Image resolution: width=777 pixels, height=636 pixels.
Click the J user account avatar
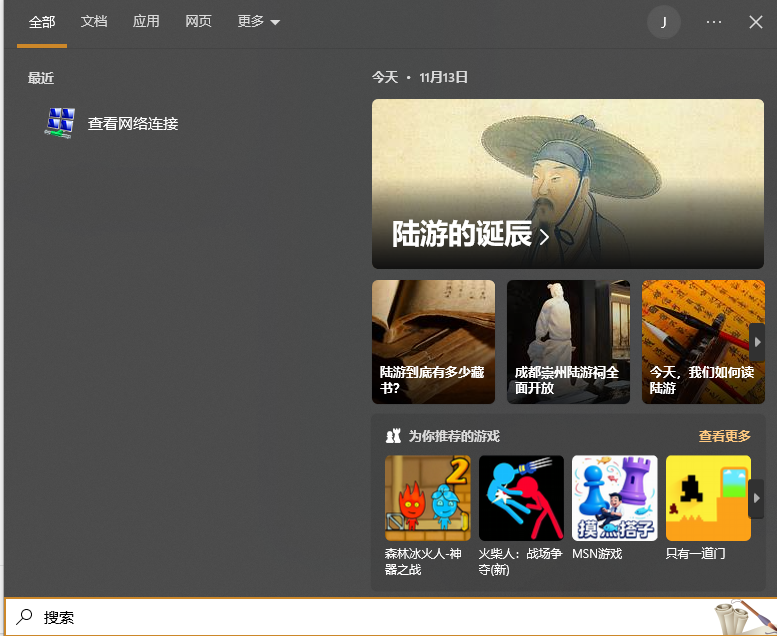click(x=664, y=22)
